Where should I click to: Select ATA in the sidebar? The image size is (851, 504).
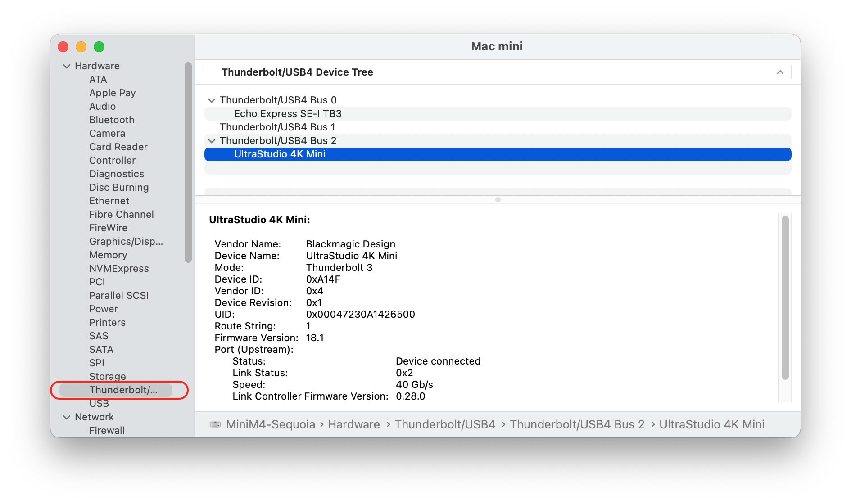pos(98,80)
